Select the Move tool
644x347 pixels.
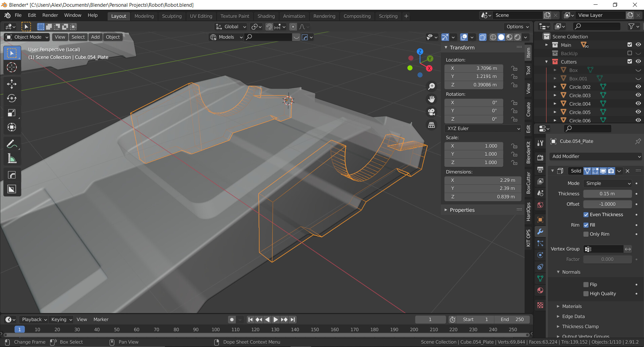(12, 84)
